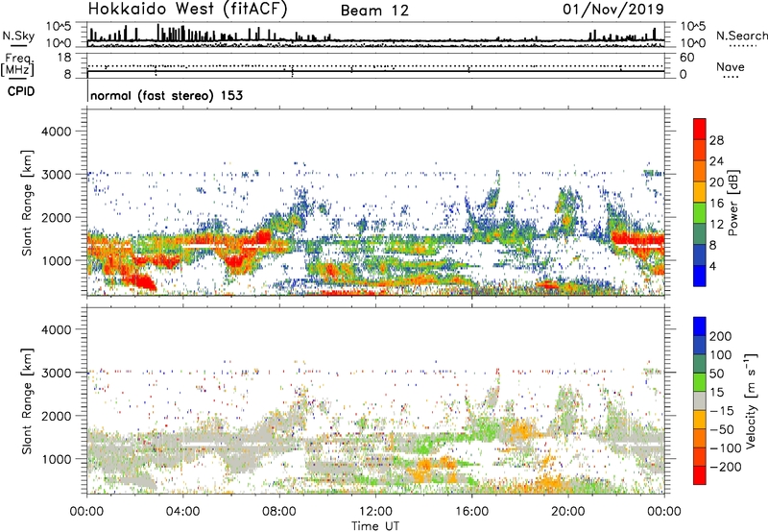Pick the orange 20–24 dB Power colorbar segment

700,171
